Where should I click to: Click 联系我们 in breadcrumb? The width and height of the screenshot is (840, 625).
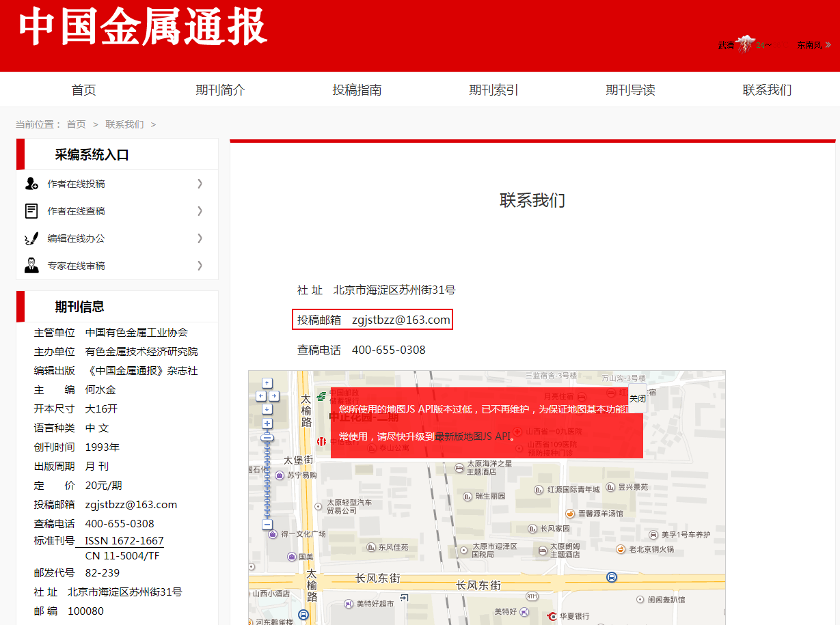click(x=124, y=124)
